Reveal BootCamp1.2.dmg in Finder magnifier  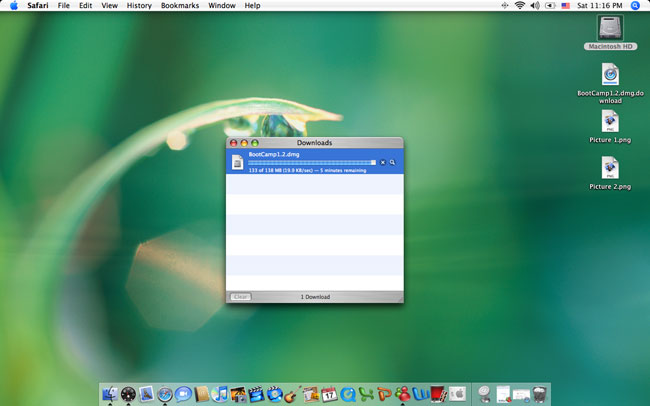(392, 163)
